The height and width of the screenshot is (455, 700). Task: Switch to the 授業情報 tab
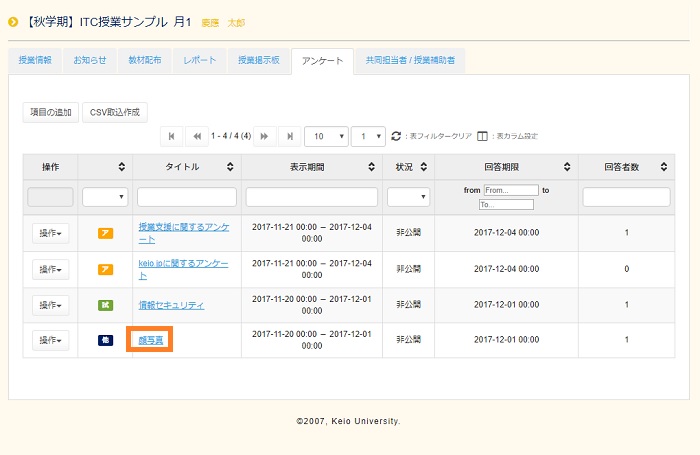pos(35,61)
